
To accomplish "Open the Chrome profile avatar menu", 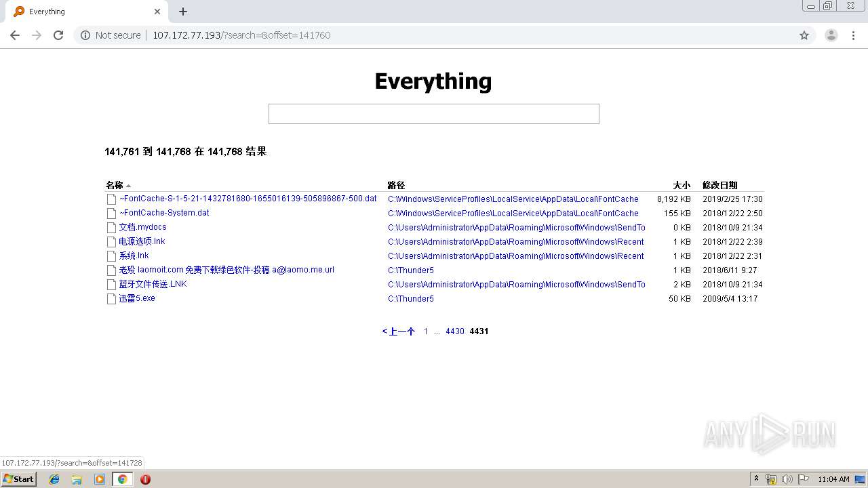I will tap(831, 35).
